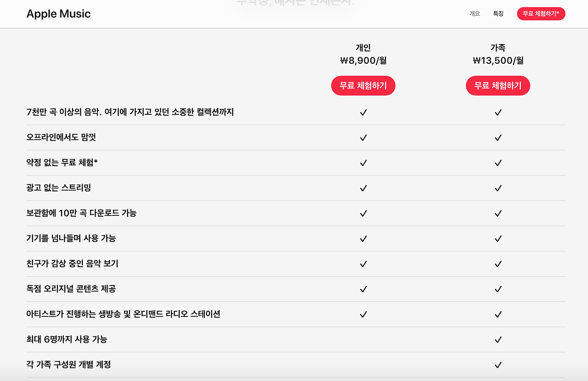The image size is (588, 381).
Task: Open the 개요 nav link
Action: 475,14
